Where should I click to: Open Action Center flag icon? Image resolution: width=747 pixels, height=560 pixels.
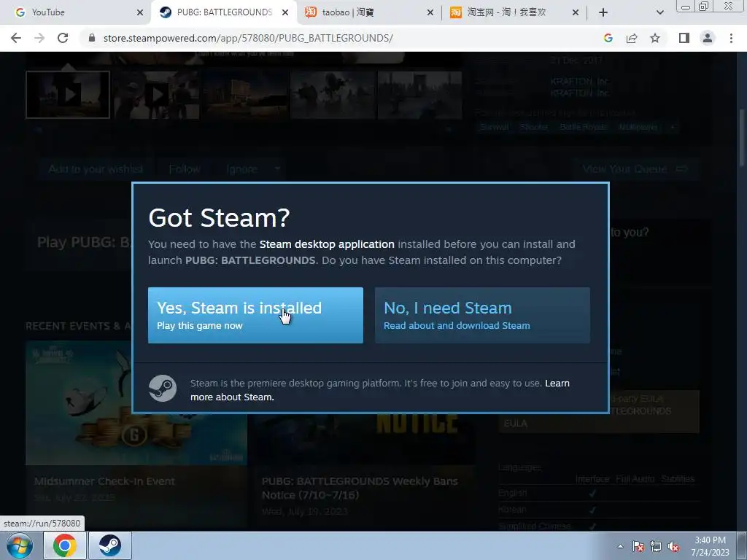[x=638, y=547]
